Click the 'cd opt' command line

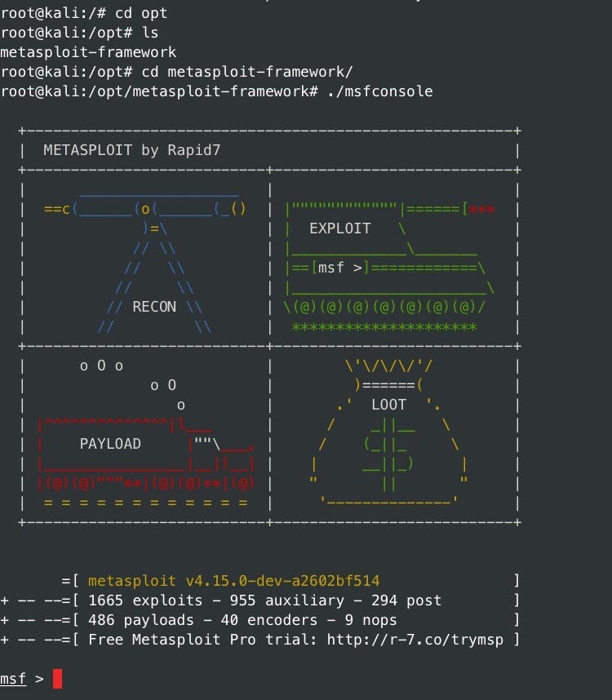(83, 13)
